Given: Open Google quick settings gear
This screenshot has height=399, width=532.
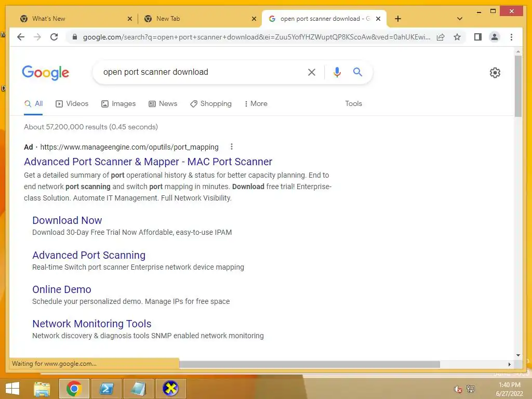Looking at the screenshot, I should [x=495, y=73].
